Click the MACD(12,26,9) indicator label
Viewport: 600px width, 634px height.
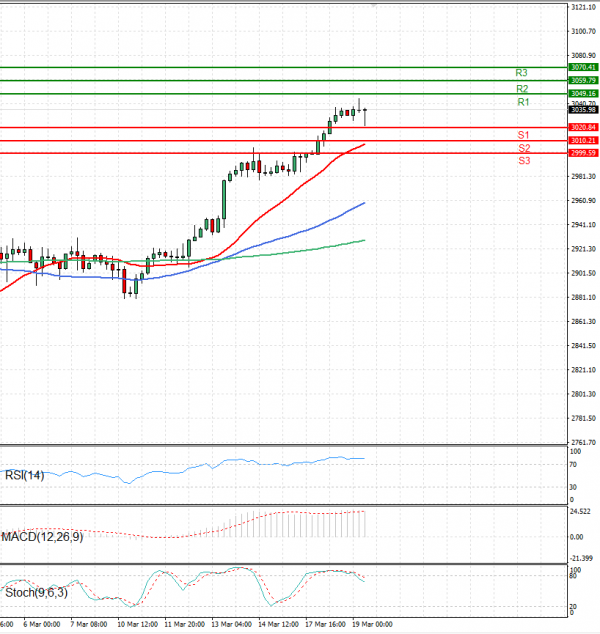click(42, 537)
